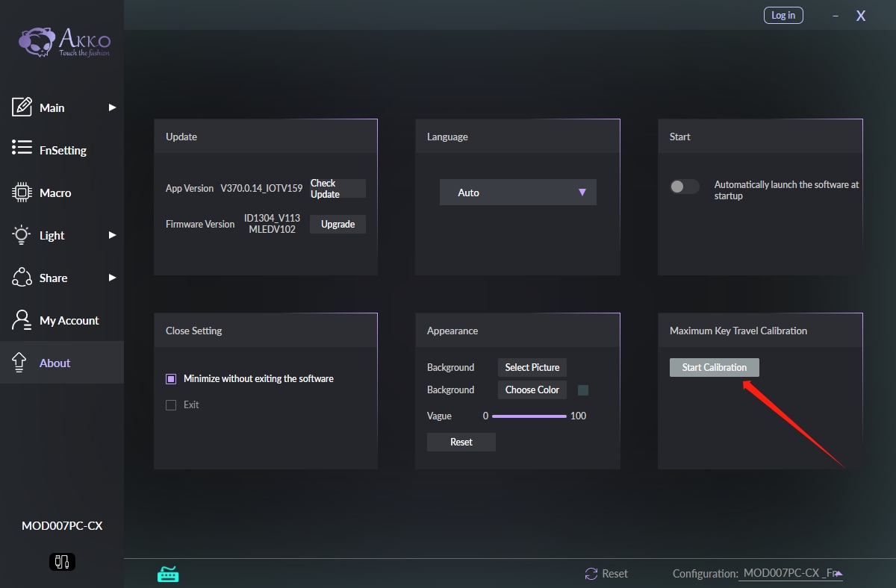The height and width of the screenshot is (588, 896).
Task: Open Macro via the chip icon
Action: [22, 192]
